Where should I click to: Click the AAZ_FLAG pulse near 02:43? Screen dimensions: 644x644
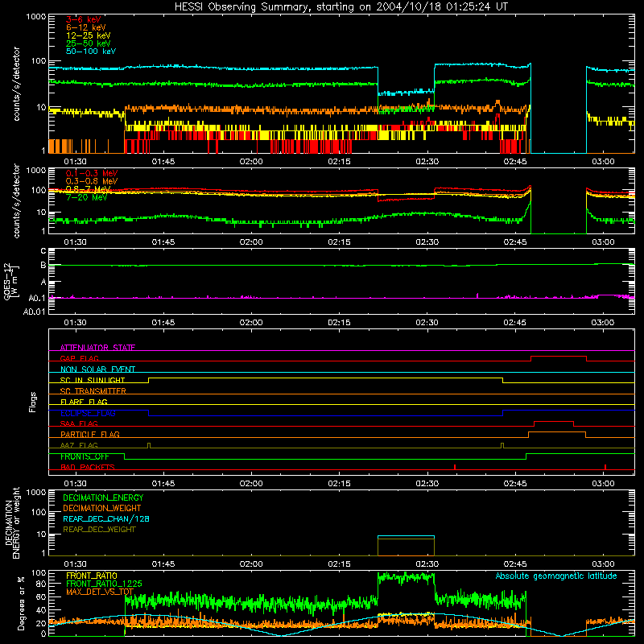502,446
